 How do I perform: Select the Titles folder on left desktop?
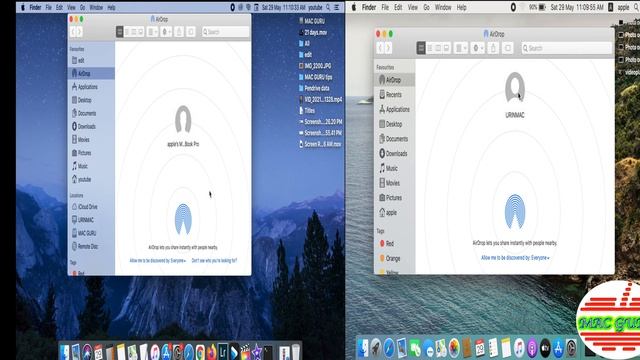tap(307, 111)
